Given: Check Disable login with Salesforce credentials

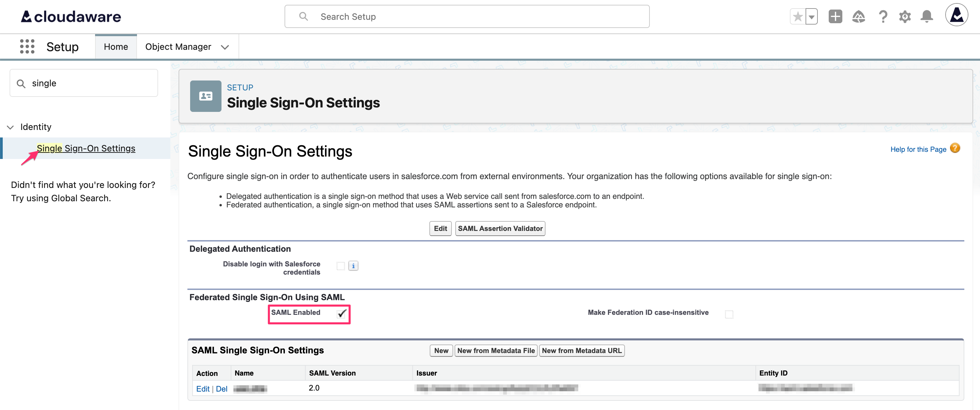Looking at the screenshot, I should [x=340, y=266].
